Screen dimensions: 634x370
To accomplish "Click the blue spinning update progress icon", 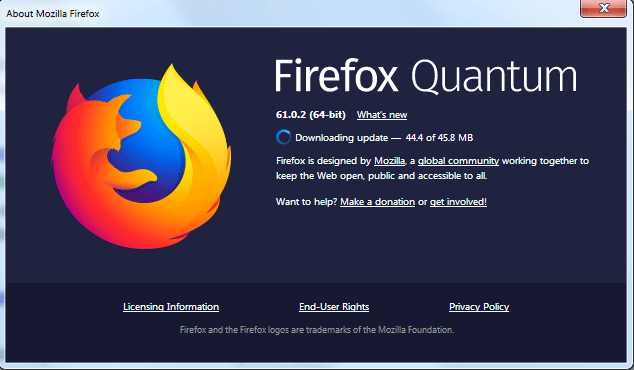I will point(283,137).
